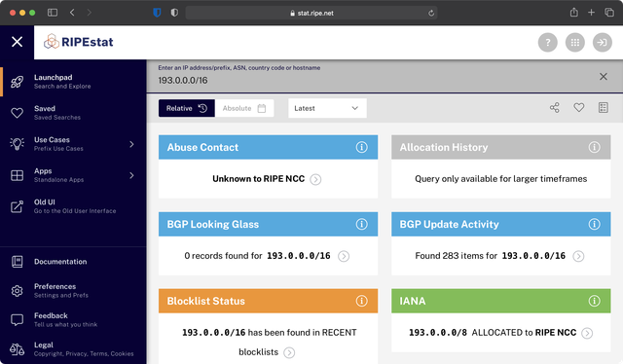Image resolution: width=623 pixels, height=364 pixels.
Task: Clear the search query with X
Action: click(604, 76)
